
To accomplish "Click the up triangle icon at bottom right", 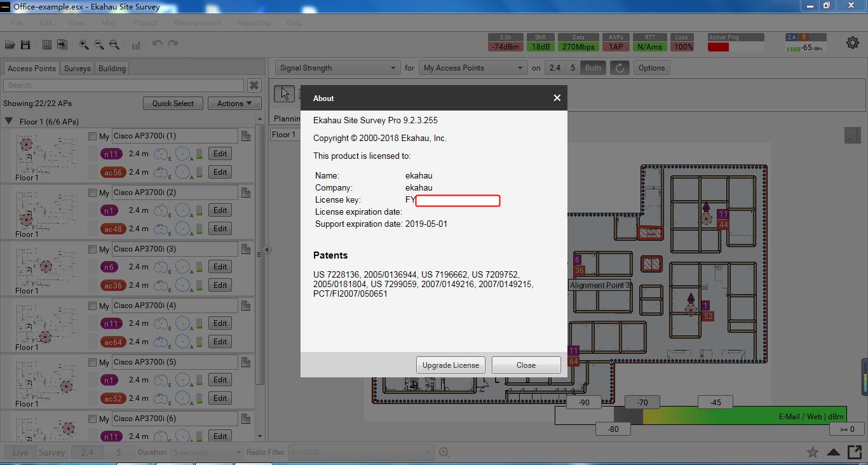I will click(x=834, y=452).
